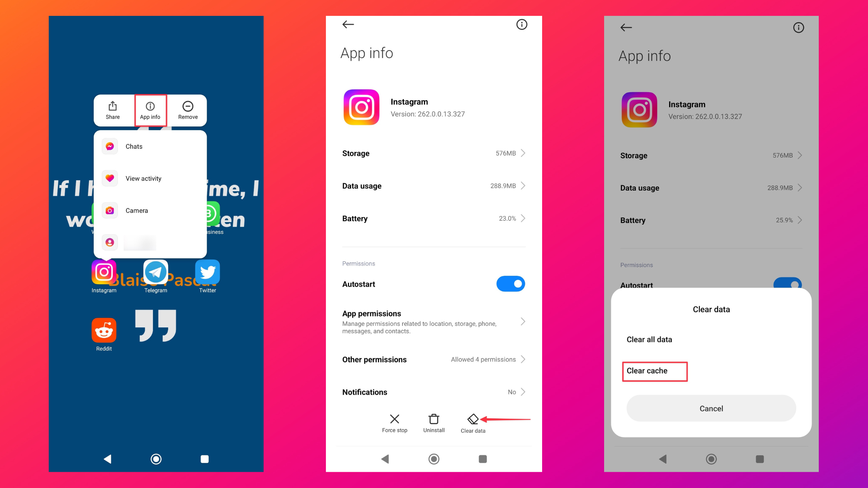The height and width of the screenshot is (488, 868).
Task: Toggle the Autostart permission switch
Action: (511, 284)
